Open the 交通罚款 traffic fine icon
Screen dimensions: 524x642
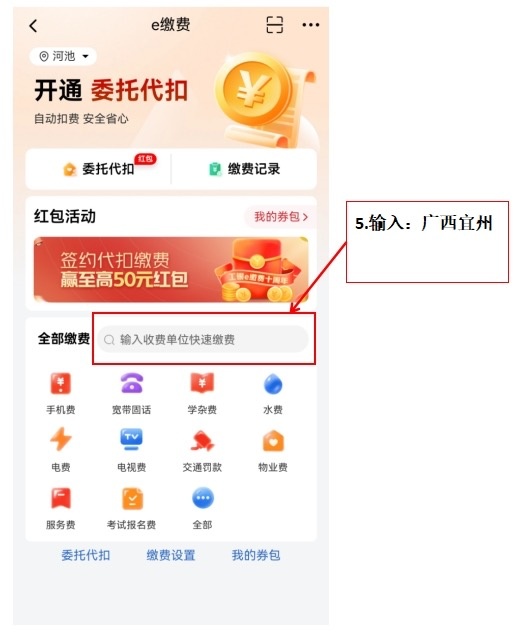(x=202, y=450)
